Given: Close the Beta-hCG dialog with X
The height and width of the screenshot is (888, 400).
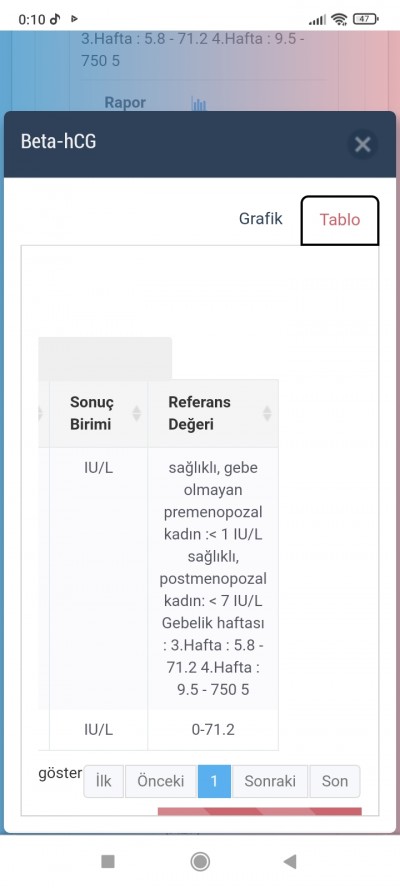Looking at the screenshot, I should [x=362, y=144].
